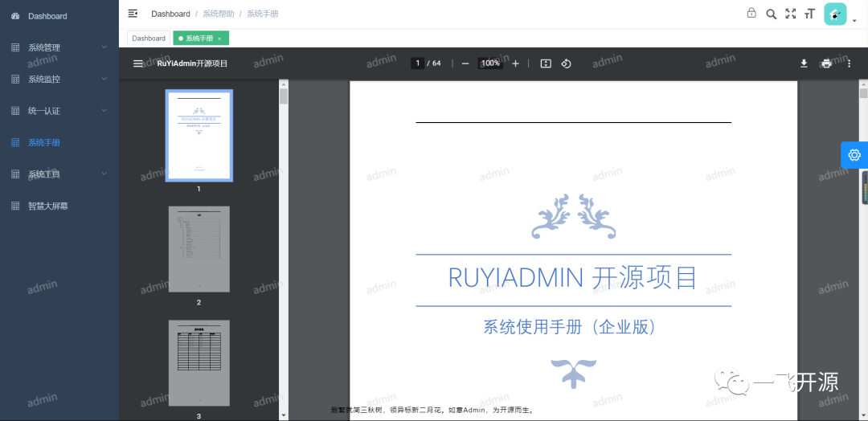Click the RuYiAdmin开源项目 document title
Image resolution: width=868 pixels, height=421 pixels.
(193, 63)
